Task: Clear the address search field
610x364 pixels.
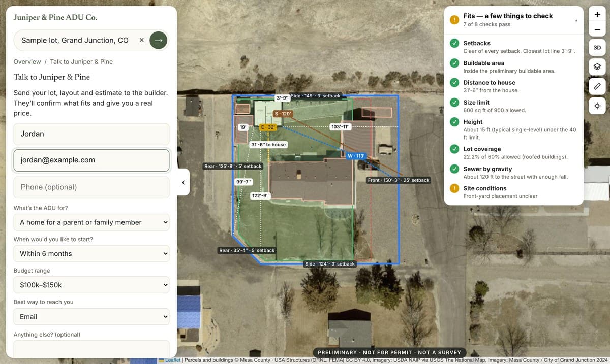Action: tap(141, 40)
